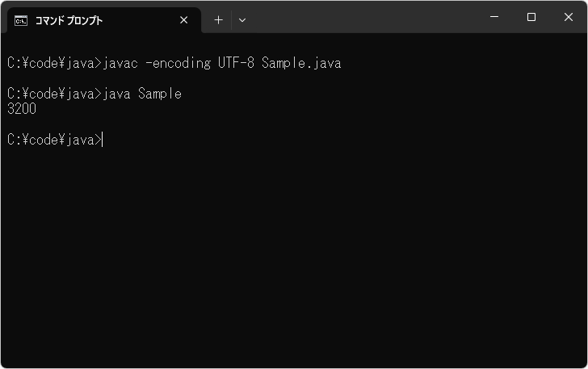
Task: Expand the new tab profile dropdown
Action: click(242, 20)
